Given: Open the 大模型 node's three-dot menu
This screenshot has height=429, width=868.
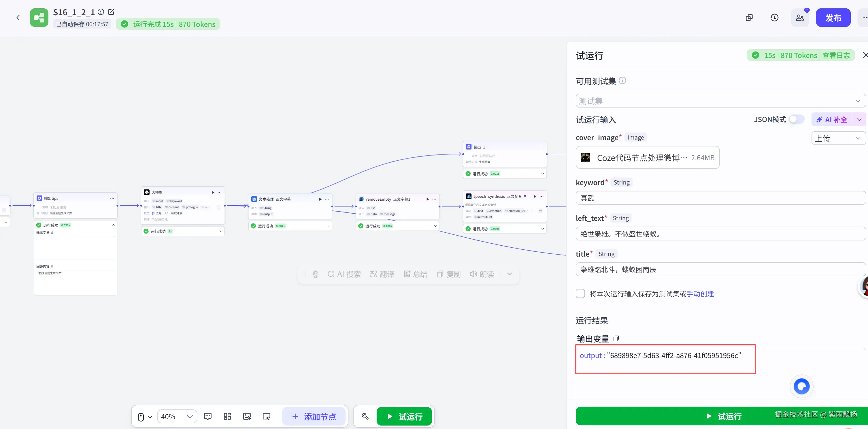Looking at the screenshot, I should [220, 192].
